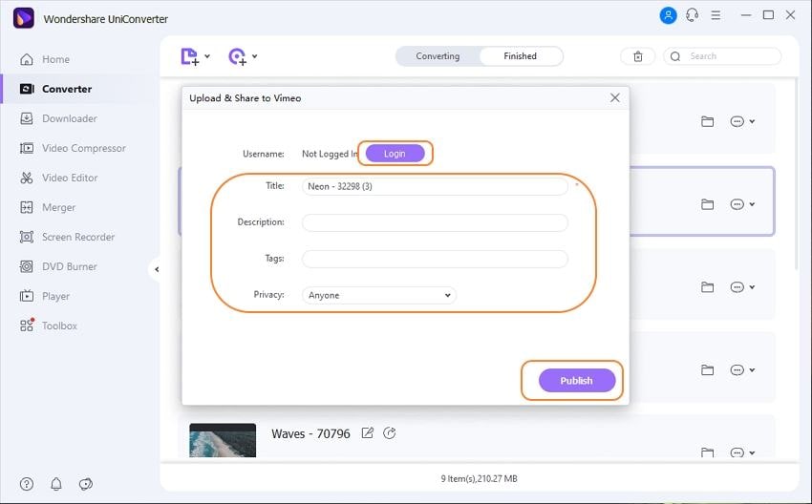This screenshot has height=504, width=812.
Task: Collapse the sidebar with arrow handle
Action: click(x=156, y=269)
